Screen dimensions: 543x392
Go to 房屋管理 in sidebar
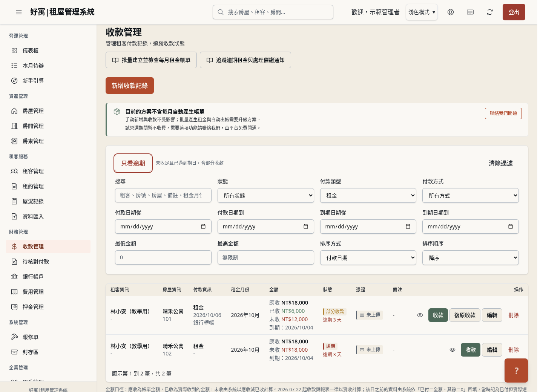coord(48,111)
